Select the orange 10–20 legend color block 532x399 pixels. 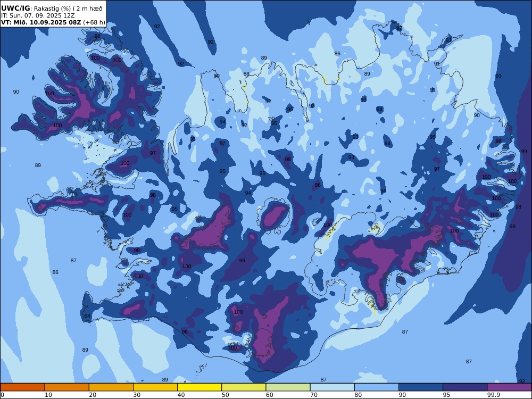(67, 387)
